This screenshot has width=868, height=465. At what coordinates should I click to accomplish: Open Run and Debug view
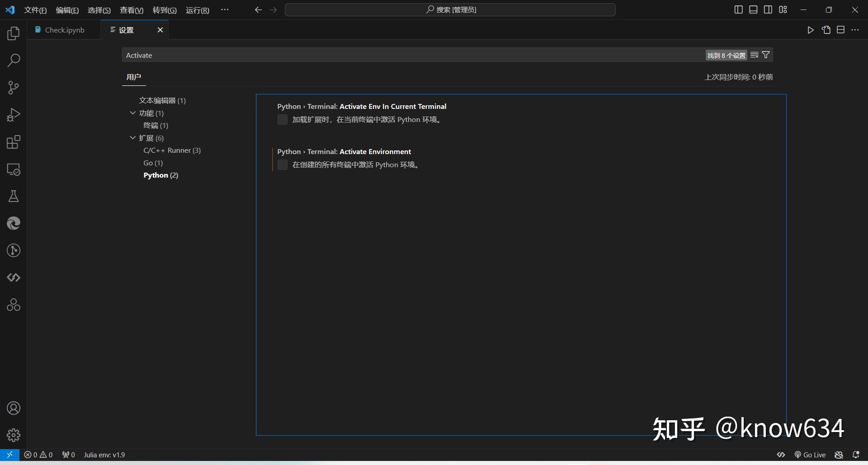[x=14, y=115]
